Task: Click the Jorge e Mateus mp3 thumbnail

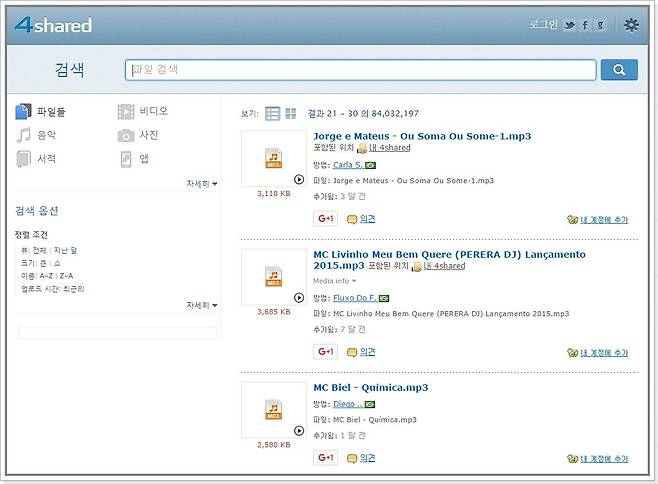Action: [274, 158]
